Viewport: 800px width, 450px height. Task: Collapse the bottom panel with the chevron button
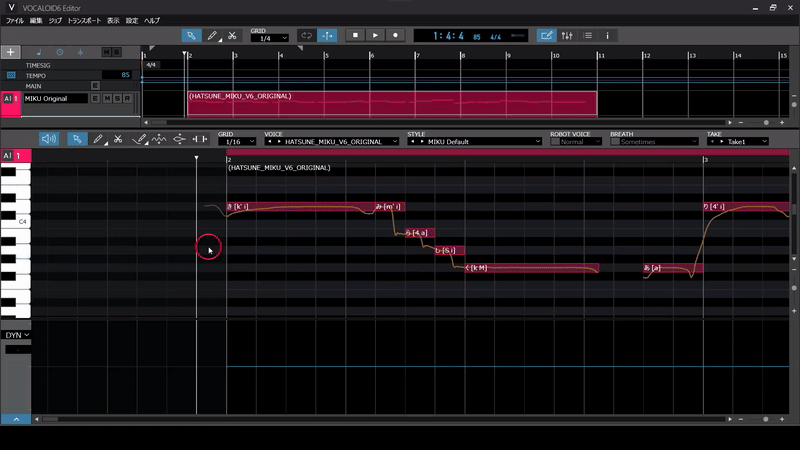point(16,419)
